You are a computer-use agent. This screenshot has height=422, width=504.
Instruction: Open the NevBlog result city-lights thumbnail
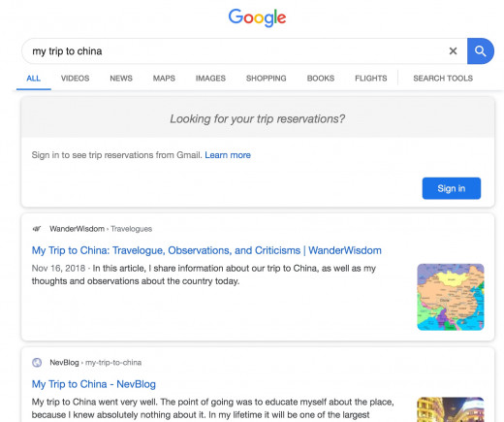(451, 409)
